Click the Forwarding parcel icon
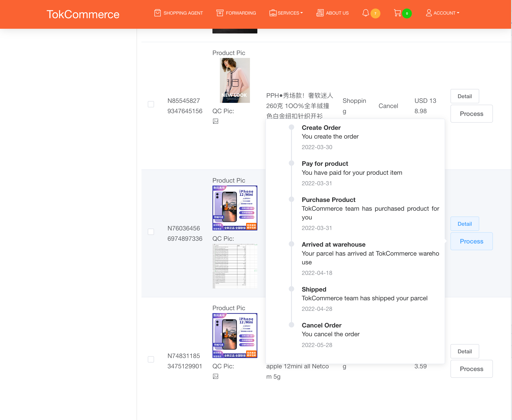 220,13
